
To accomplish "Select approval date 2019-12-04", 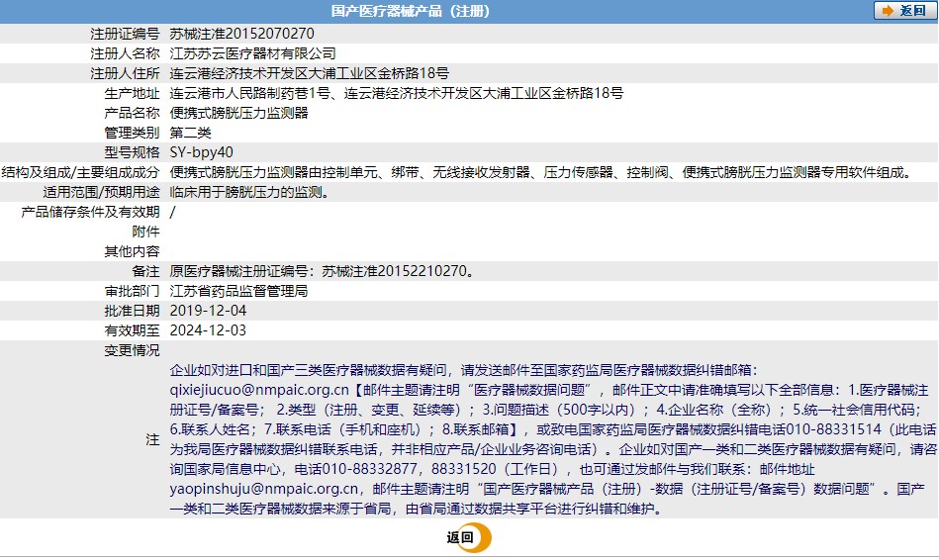I will coord(208,311).
